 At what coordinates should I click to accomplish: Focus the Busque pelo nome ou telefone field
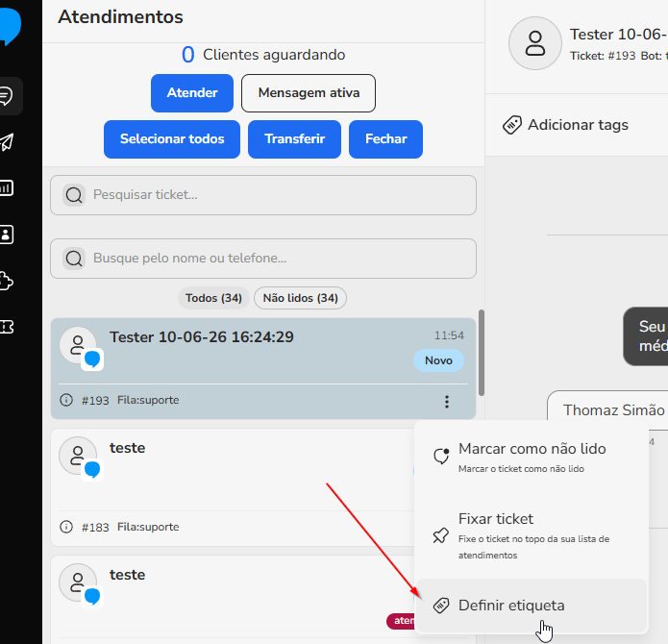(263, 259)
